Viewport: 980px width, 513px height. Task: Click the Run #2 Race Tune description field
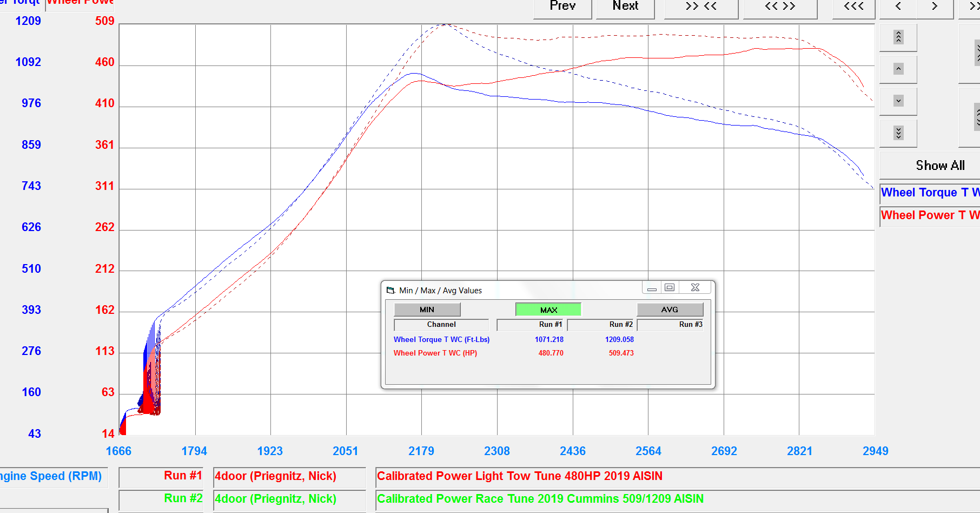541,498
